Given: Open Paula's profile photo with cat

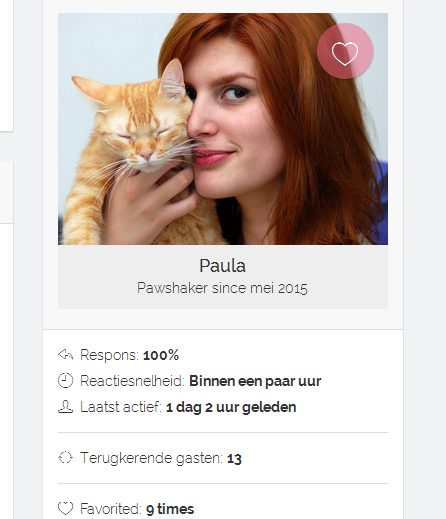Looking at the screenshot, I should (223, 129).
